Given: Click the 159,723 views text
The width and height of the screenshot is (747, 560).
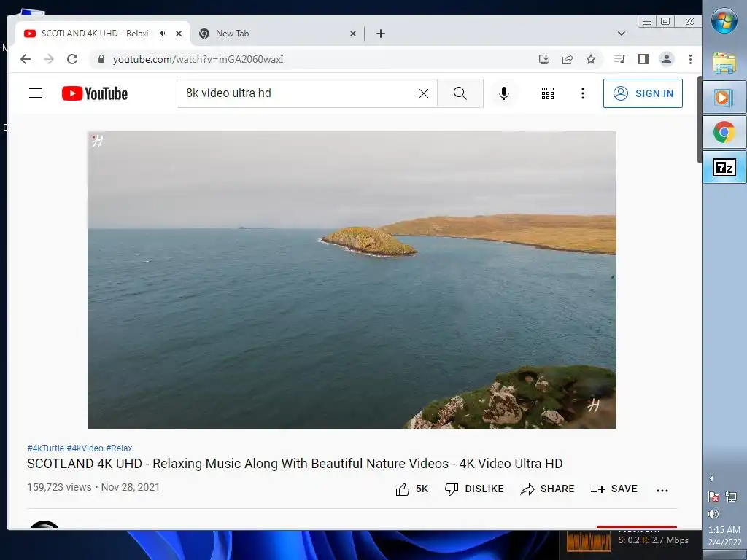Looking at the screenshot, I should 59,487.
